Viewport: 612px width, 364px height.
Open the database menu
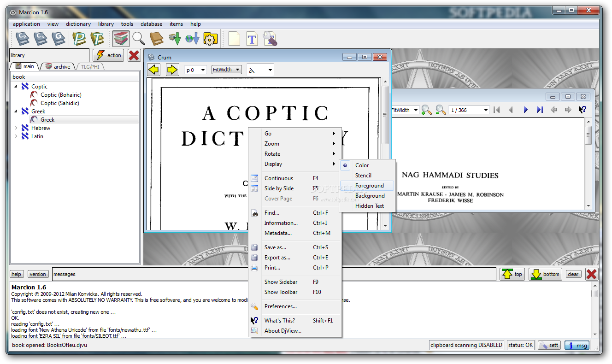pos(152,24)
